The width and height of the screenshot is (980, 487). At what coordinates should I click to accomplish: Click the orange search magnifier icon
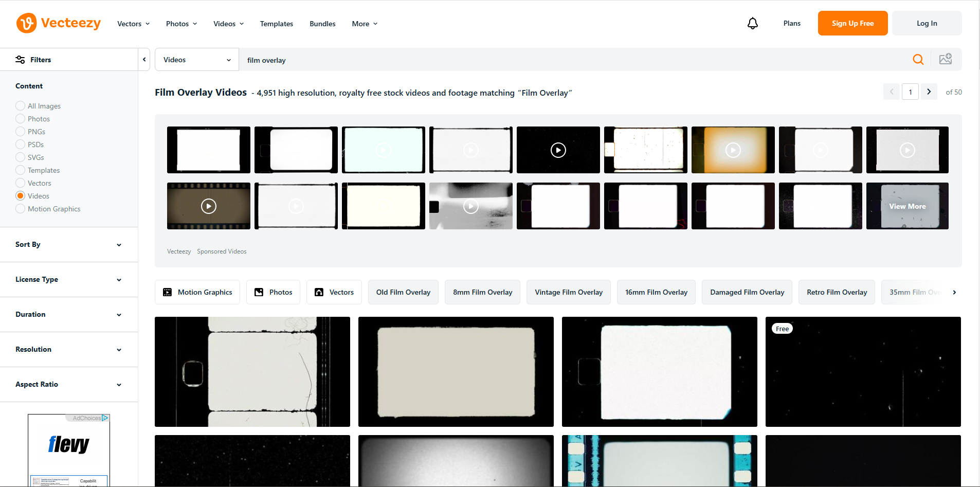(918, 60)
